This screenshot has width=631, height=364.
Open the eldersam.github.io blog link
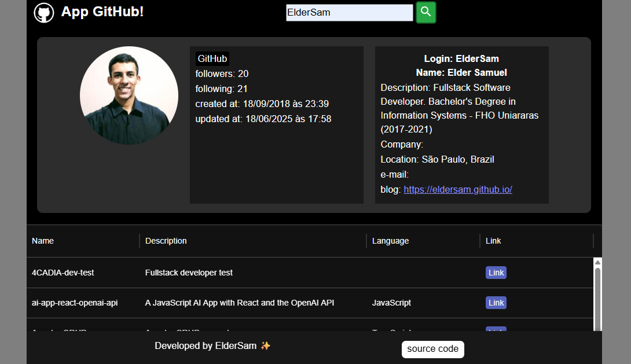click(x=458, y=189)
